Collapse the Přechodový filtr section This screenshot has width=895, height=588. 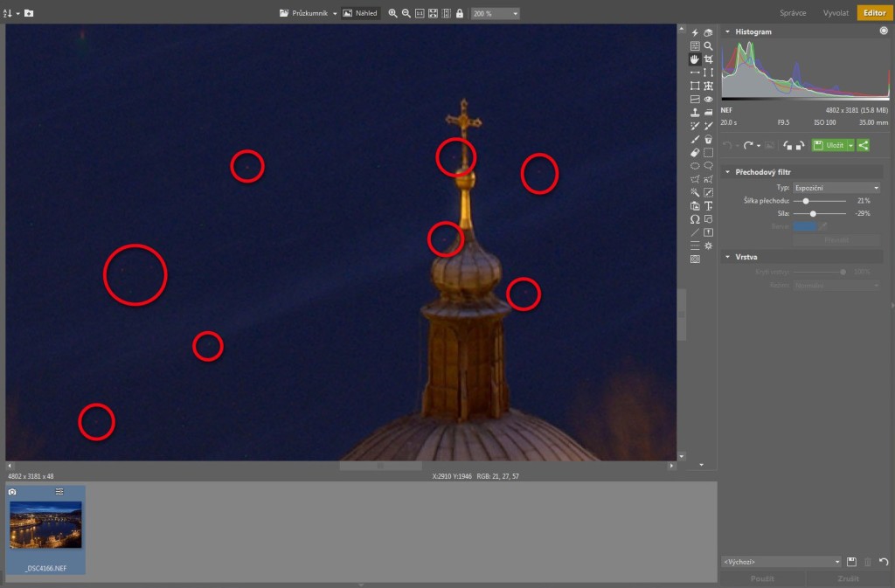click(727, 171)
